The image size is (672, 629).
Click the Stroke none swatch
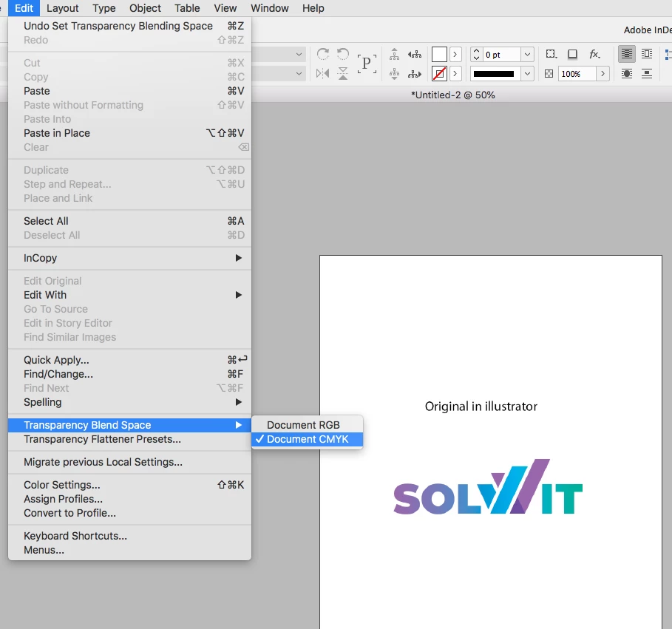pyautogui.click(x=439, y=74)
